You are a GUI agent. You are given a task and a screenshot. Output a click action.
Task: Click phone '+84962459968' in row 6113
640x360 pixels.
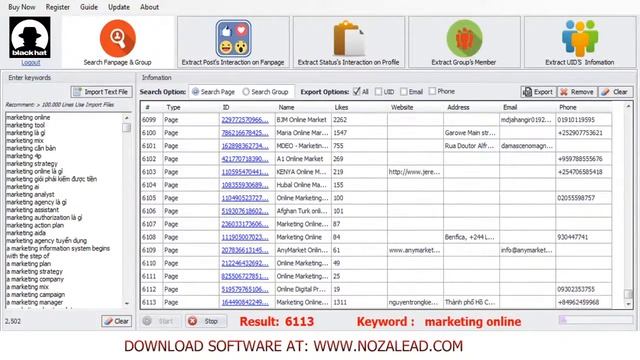coord(584,302)
